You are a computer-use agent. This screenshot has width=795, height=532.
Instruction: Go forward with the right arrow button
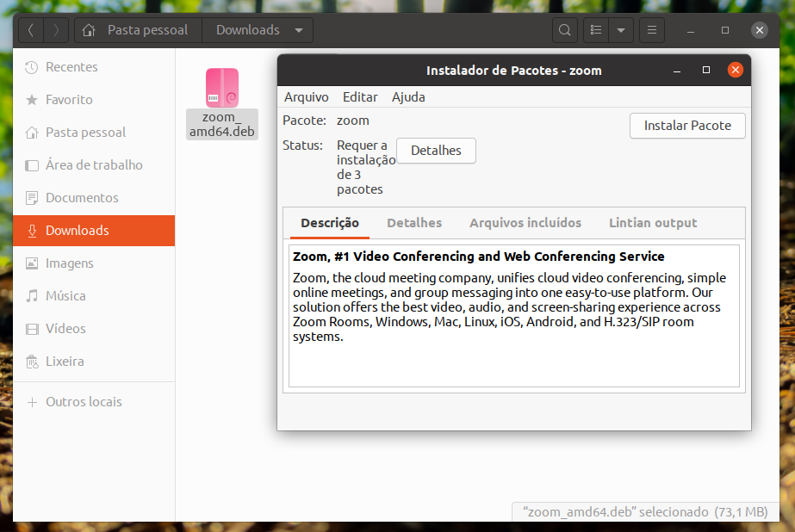(56, 30)
